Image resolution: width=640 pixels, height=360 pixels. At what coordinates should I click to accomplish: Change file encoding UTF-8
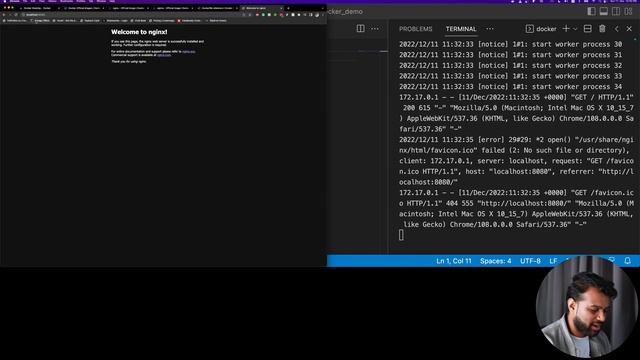pyautogui.click(x=530, y=261)
